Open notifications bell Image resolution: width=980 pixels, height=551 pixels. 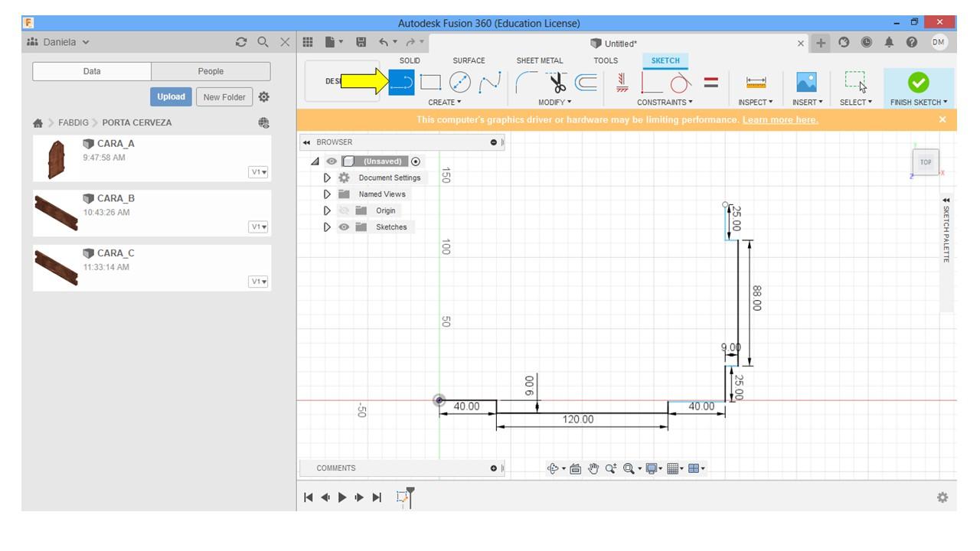889,43
